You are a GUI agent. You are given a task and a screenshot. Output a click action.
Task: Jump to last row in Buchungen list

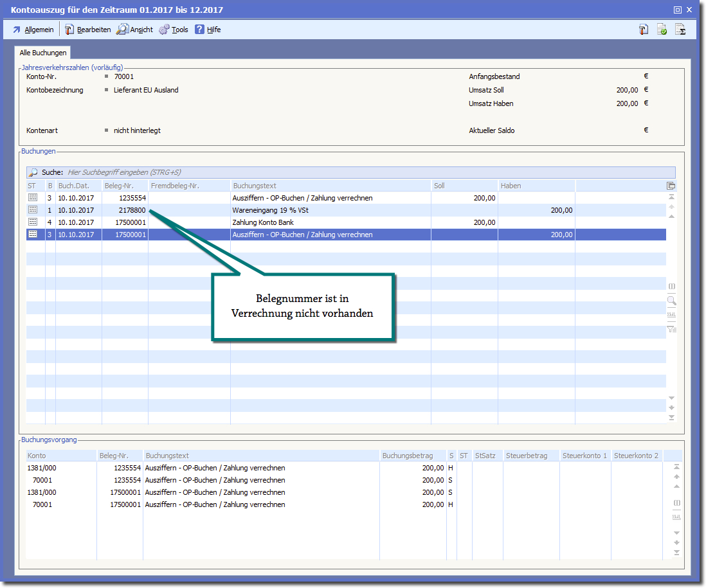(x=671, y=418)
